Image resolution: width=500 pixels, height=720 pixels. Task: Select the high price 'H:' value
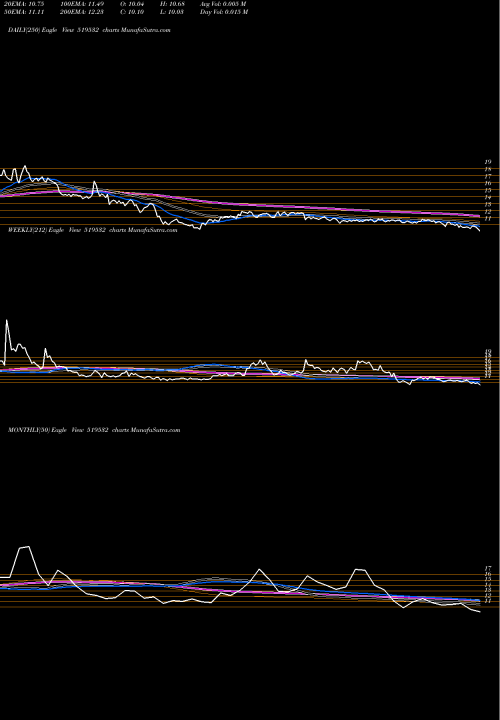[172, 4]
